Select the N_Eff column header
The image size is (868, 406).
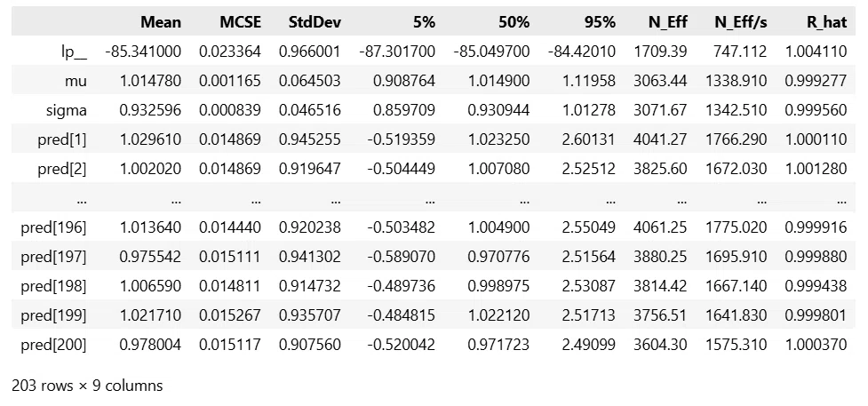[x=668, y=22]
